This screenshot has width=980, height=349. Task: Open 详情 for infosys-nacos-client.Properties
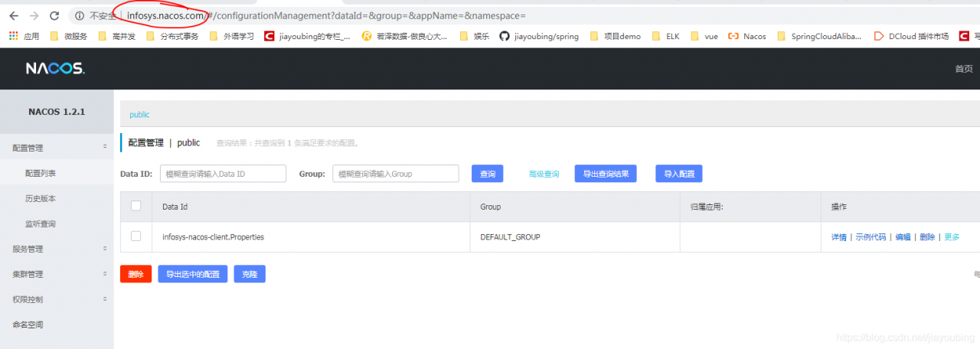click(839, 237)
